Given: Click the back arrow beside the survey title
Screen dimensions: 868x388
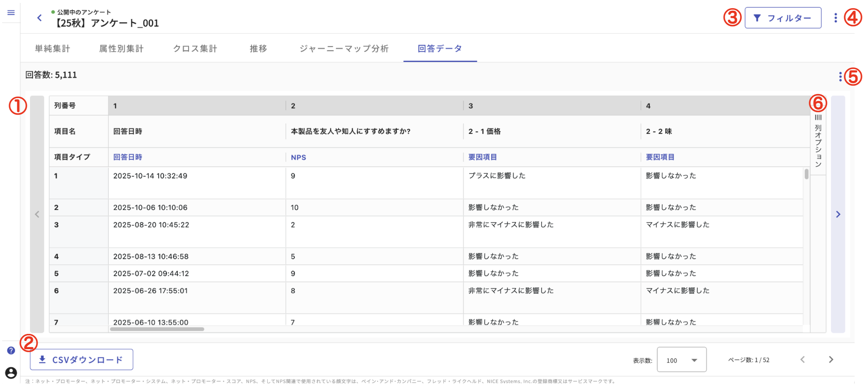Looking at the screenshot, I should click(x=40, y=18).
